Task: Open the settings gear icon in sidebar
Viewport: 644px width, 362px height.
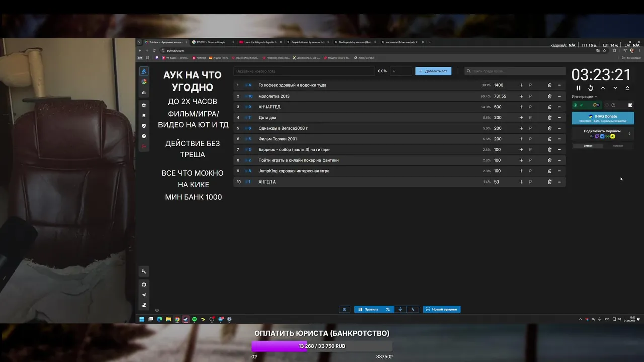Action: click(144, 105)
